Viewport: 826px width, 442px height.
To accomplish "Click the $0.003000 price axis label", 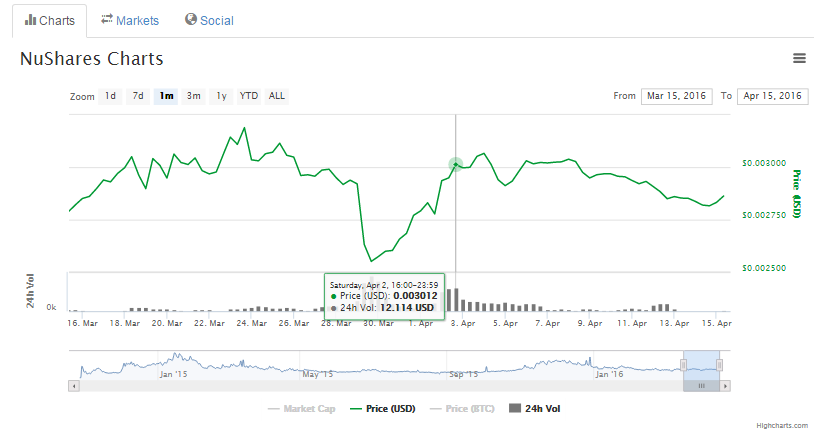I will [x=764, y=163].
